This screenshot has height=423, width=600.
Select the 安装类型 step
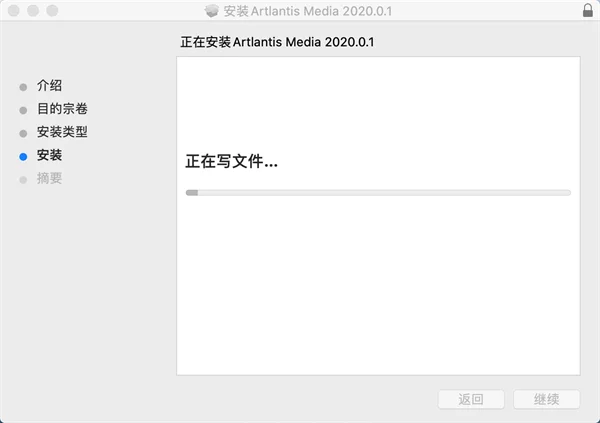tap(62, 132)
